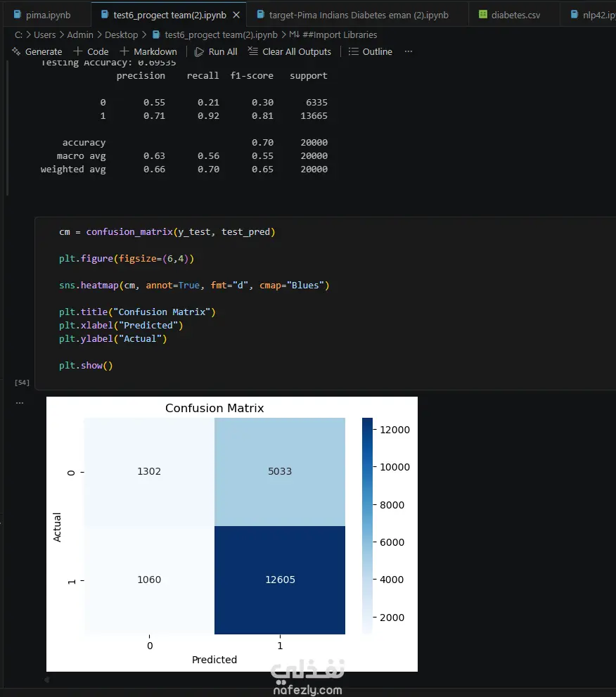Image resolution: width=616 pixels, height=697 pixels.
Task: Click the recall column header
Action: (x=203, y=76)
